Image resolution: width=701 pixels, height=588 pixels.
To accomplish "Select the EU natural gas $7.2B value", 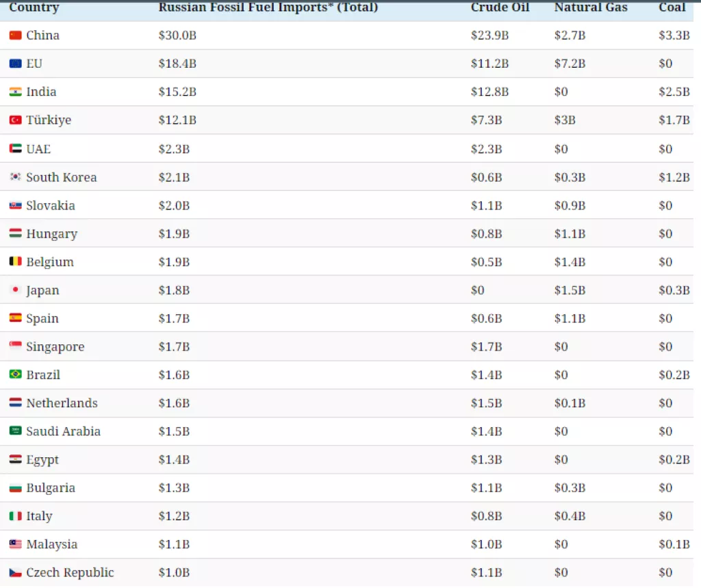I will coord(570,64).
